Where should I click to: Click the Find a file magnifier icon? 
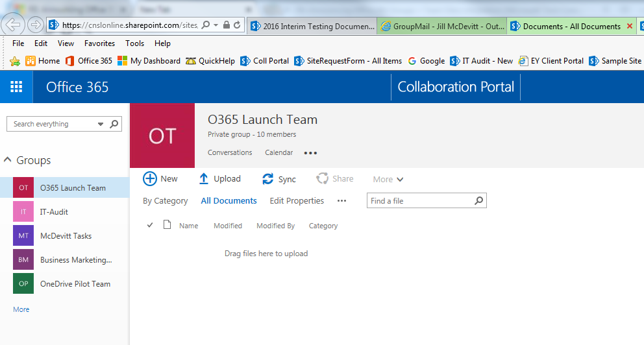(479, 200)
